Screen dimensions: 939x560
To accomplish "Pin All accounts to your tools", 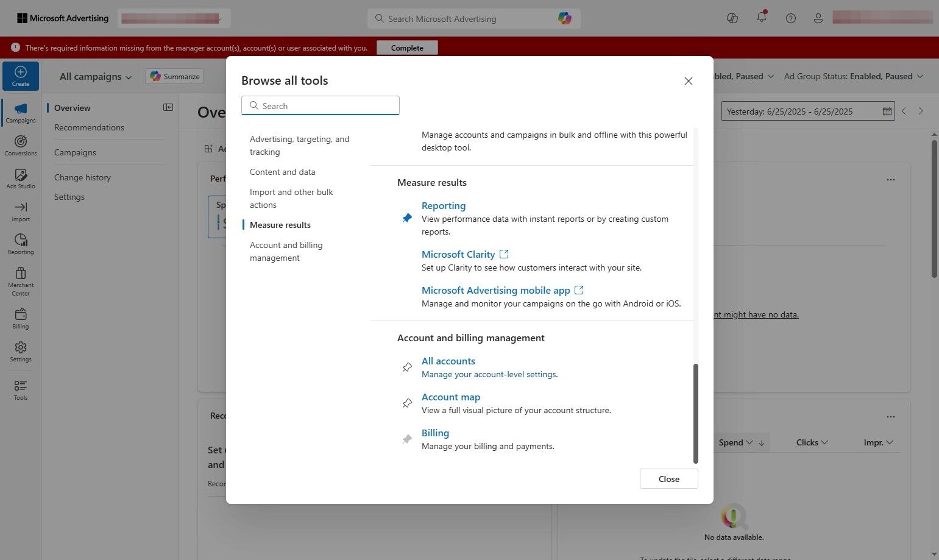I will coord(406,367).
